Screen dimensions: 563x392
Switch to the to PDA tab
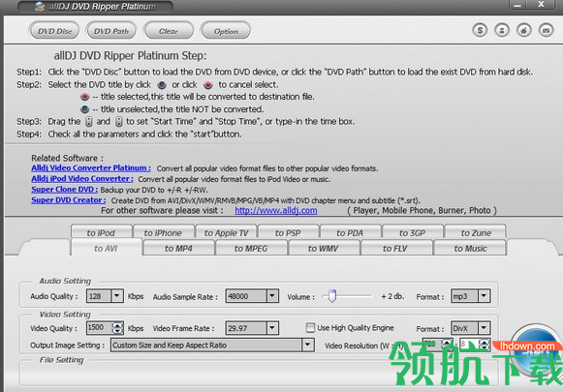point(350,232)
